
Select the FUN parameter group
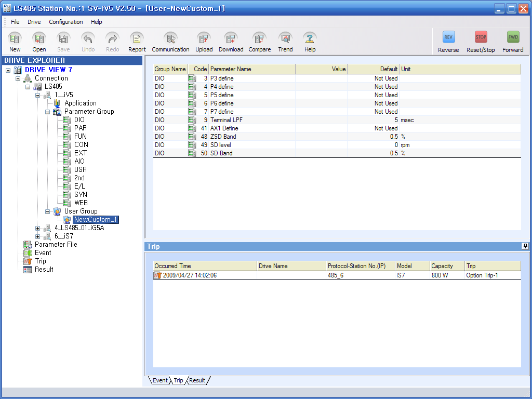[x=81, y=136]
